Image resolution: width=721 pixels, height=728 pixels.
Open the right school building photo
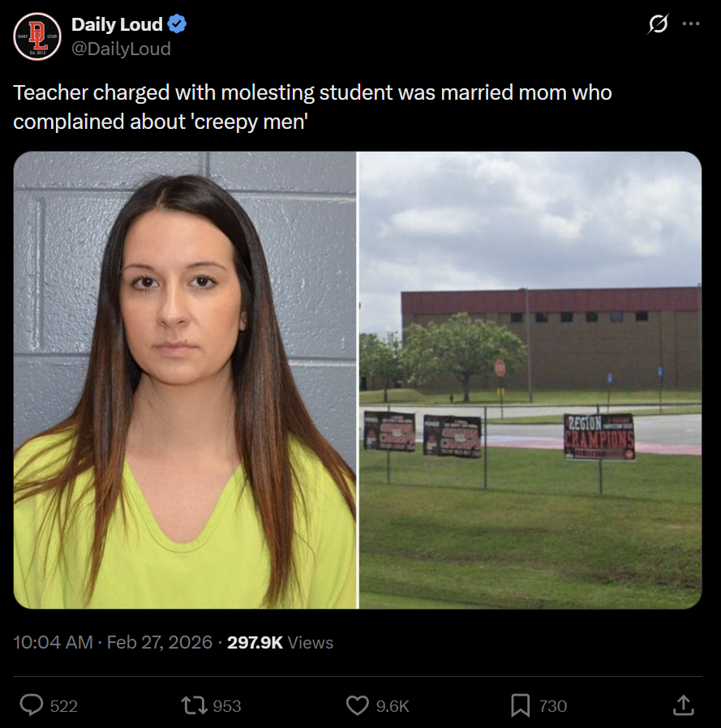click(x=530, y=379)
